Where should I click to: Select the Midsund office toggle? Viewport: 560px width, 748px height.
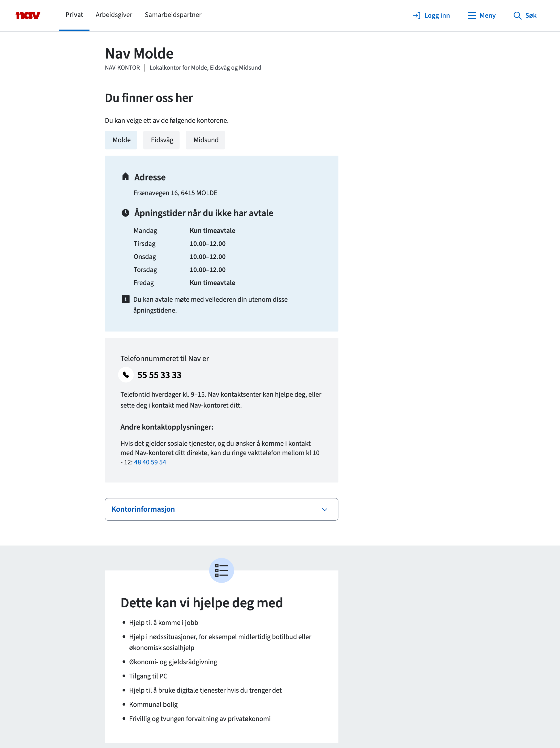click(x=206, y=140)
